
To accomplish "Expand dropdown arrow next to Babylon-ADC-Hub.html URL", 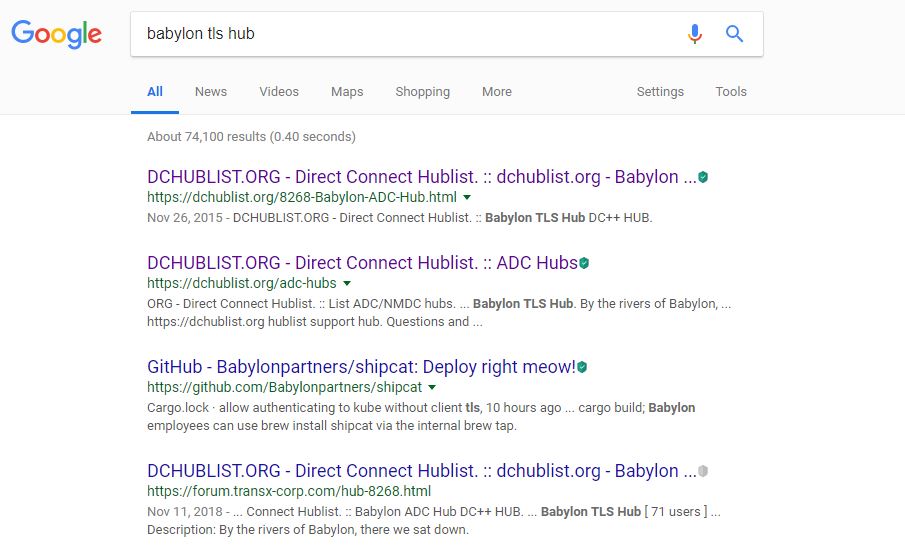I will click(467, 197).
